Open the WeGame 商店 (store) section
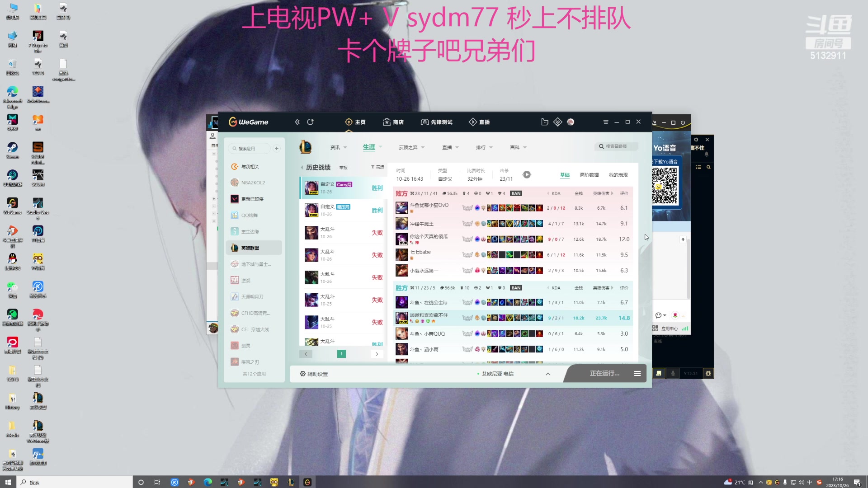Screen dimensions: 868x488 [x=393, y=122]
